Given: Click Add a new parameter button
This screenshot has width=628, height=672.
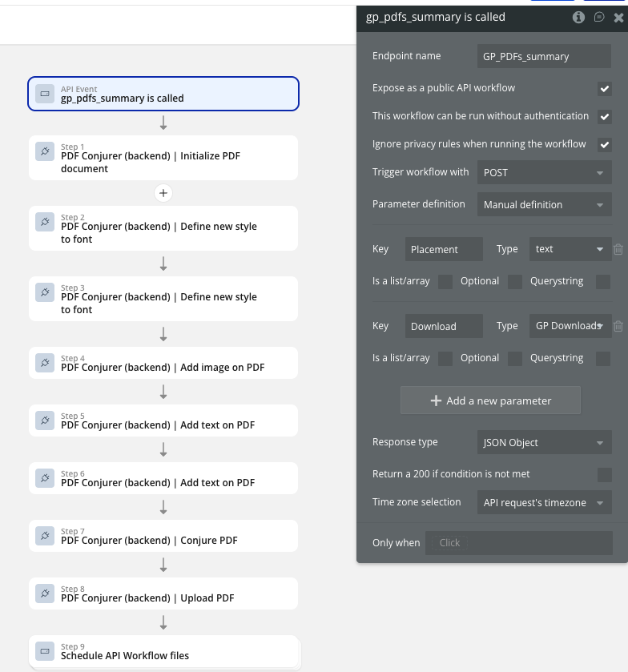Looking at the screenshot, I should [x=490, y=400].
